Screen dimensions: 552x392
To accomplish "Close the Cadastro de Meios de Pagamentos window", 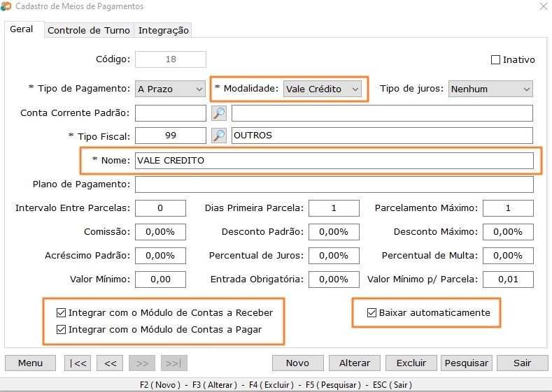I will [543, 6].
